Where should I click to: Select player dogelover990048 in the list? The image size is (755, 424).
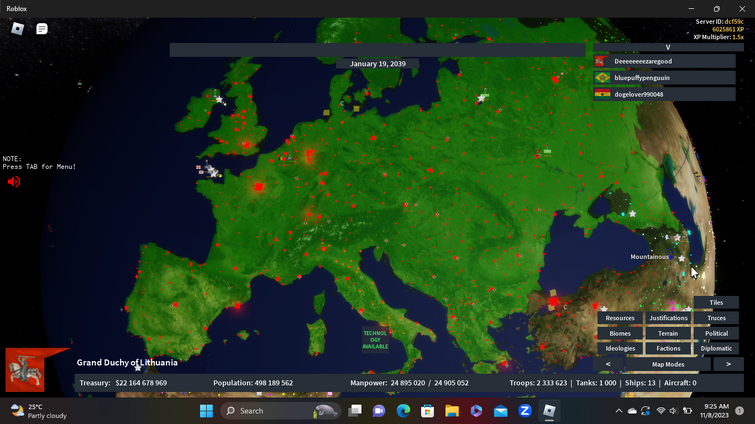coord(664,94)
